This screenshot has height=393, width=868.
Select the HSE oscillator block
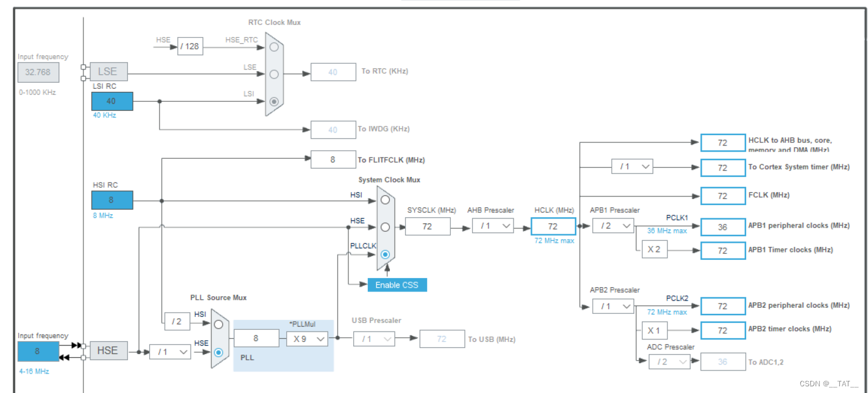coord(108,350)
